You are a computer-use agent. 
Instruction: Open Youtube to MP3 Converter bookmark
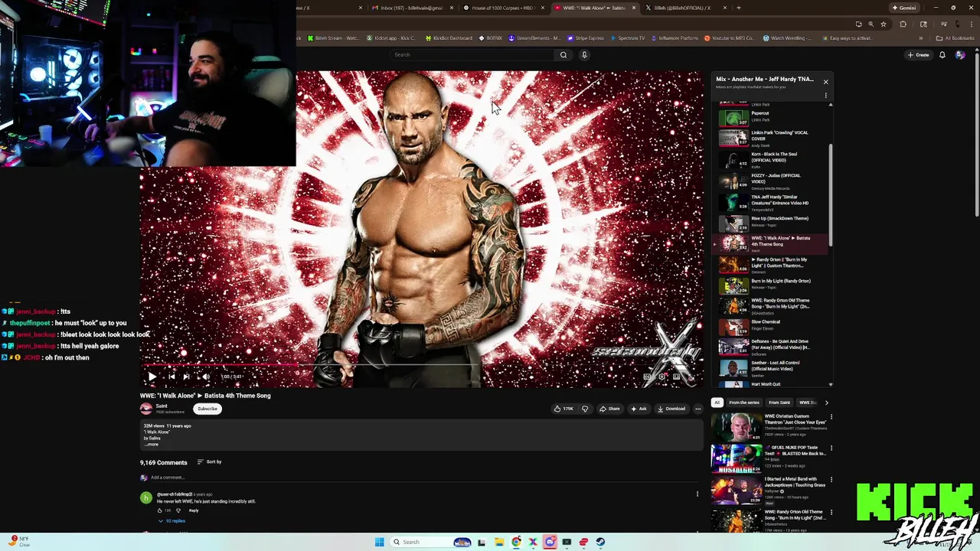point(729,37)
